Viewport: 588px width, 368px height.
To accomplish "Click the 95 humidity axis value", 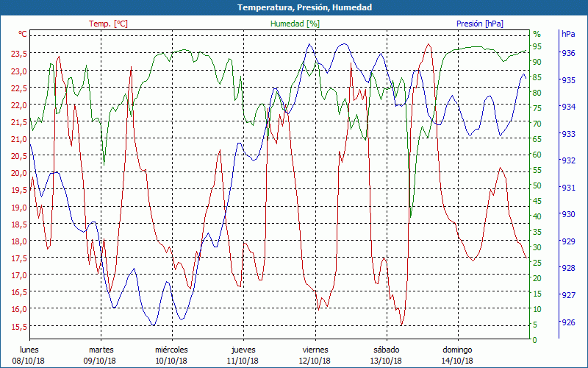I will [537, 46].
